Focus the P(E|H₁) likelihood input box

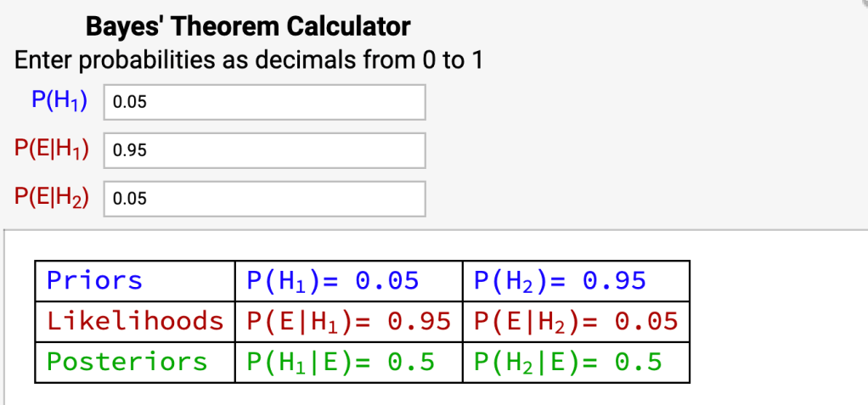pos(263,150)
